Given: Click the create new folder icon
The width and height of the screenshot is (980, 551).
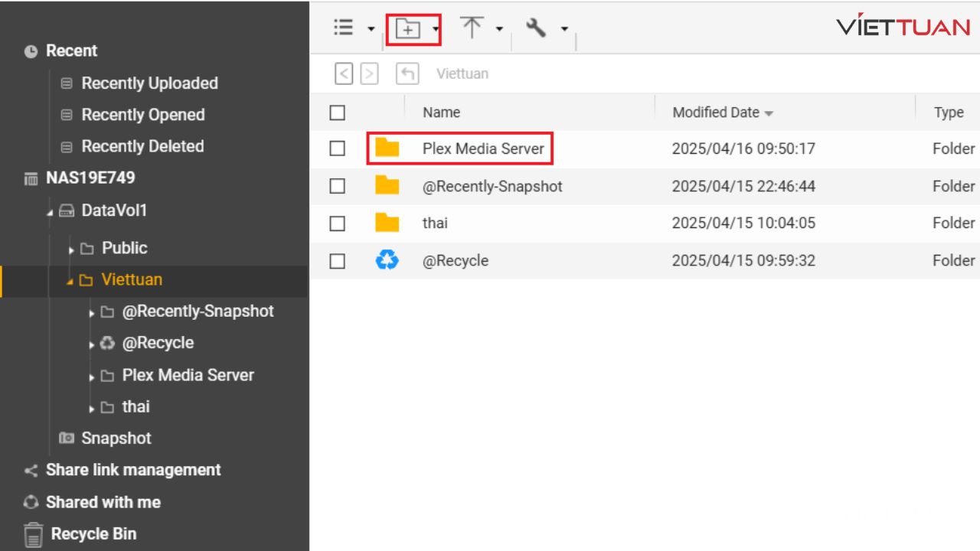Looking at the screenshot, I should (408, 29).
